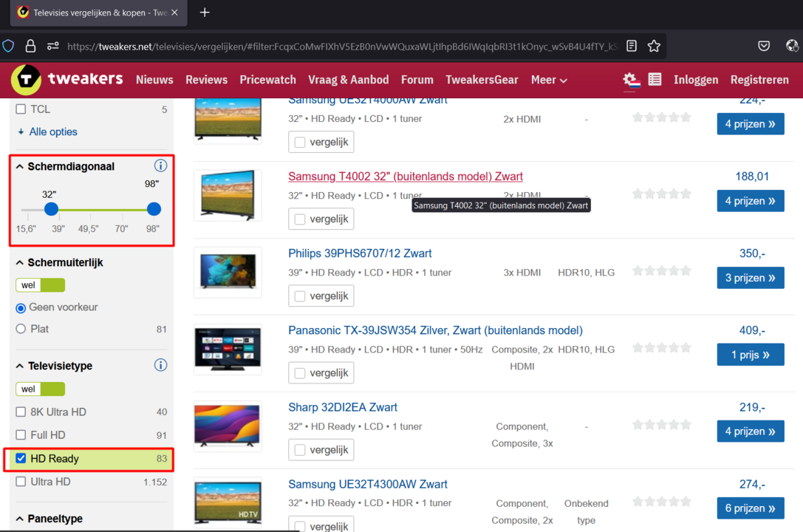
Task: Click '4 prijzen' for Samsung T4002
Action: tap(751, 200)
